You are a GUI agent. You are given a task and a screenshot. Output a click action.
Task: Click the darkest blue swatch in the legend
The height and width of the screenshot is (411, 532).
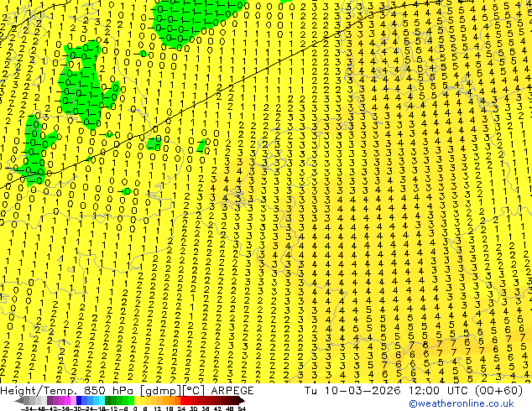(x=79, y=400)
